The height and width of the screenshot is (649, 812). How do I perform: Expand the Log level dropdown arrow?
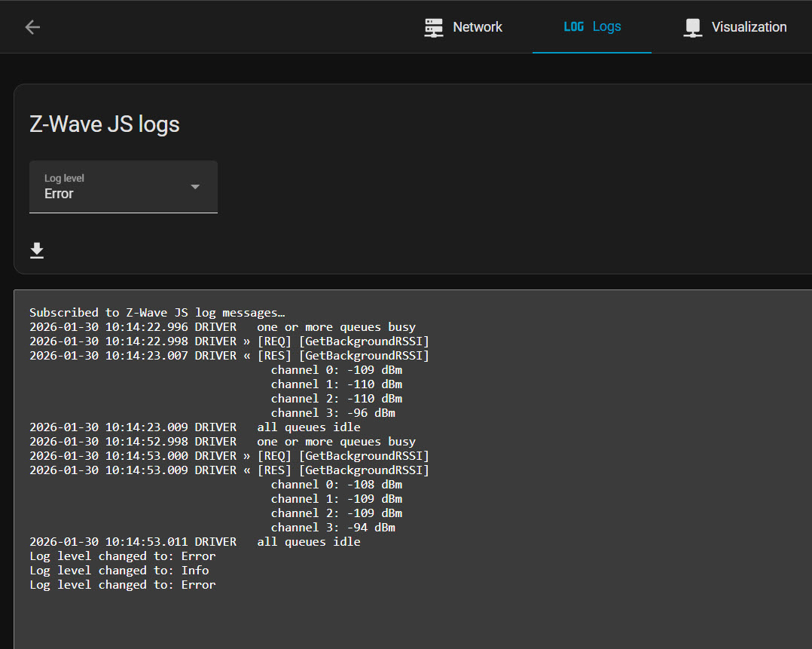pos(195,187)
